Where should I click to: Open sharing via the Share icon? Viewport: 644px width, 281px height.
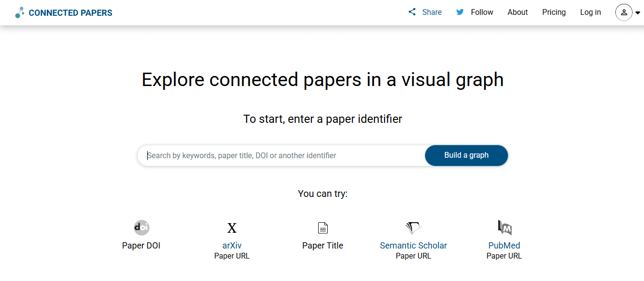(x=412, y=11)
